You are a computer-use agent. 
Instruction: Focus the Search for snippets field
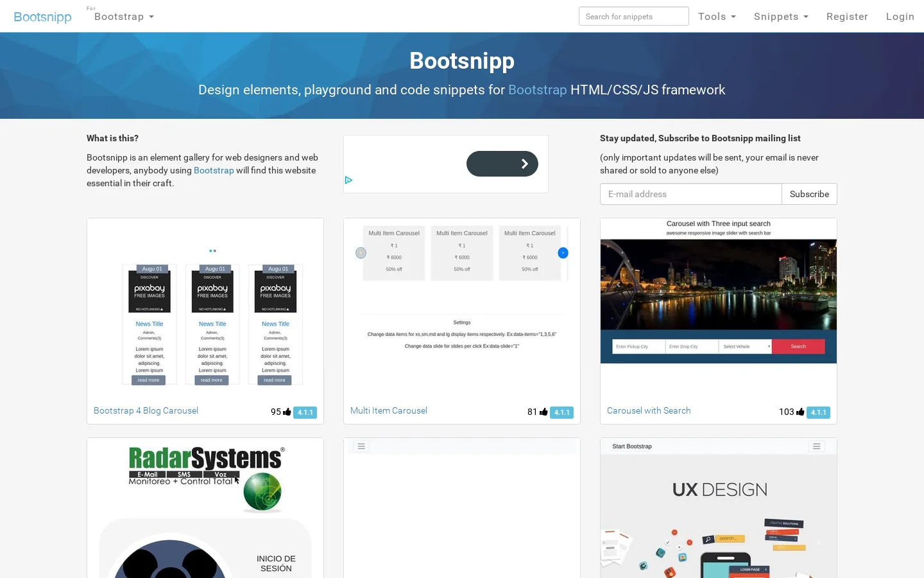click(x=633, y=16)
